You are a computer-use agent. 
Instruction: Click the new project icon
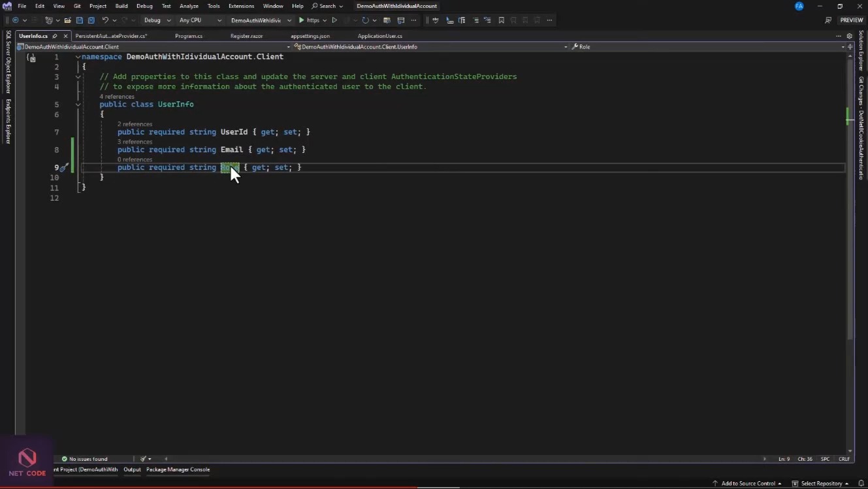[48, 20]
